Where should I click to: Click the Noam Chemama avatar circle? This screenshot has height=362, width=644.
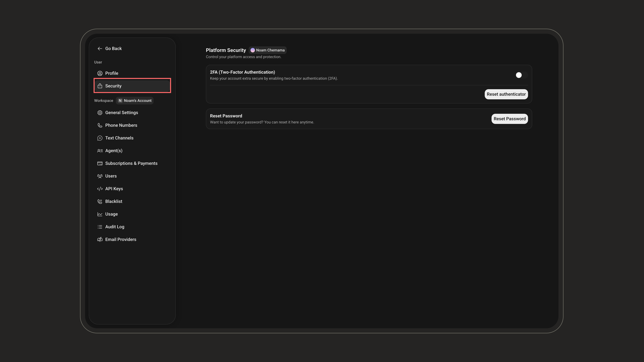252,50
